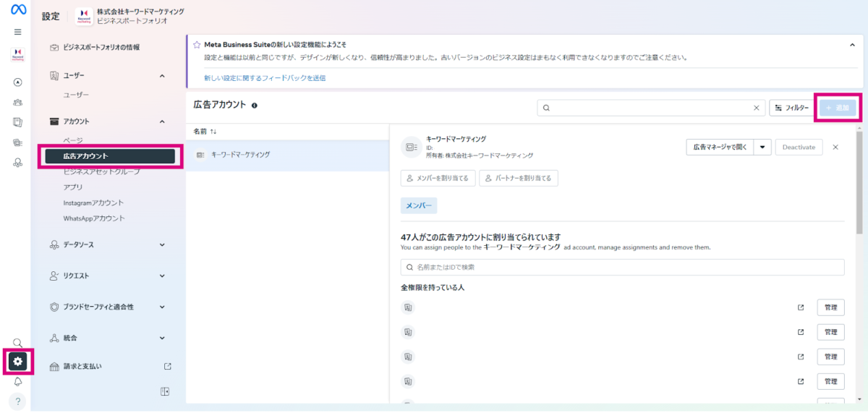Select 広告アカウント in sidebar

coord(110,156)
